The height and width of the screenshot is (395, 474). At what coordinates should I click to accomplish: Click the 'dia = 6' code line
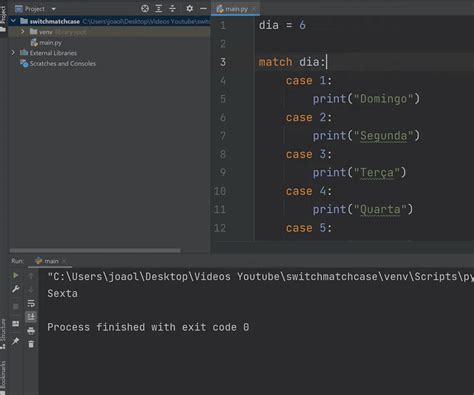point(282,25)
